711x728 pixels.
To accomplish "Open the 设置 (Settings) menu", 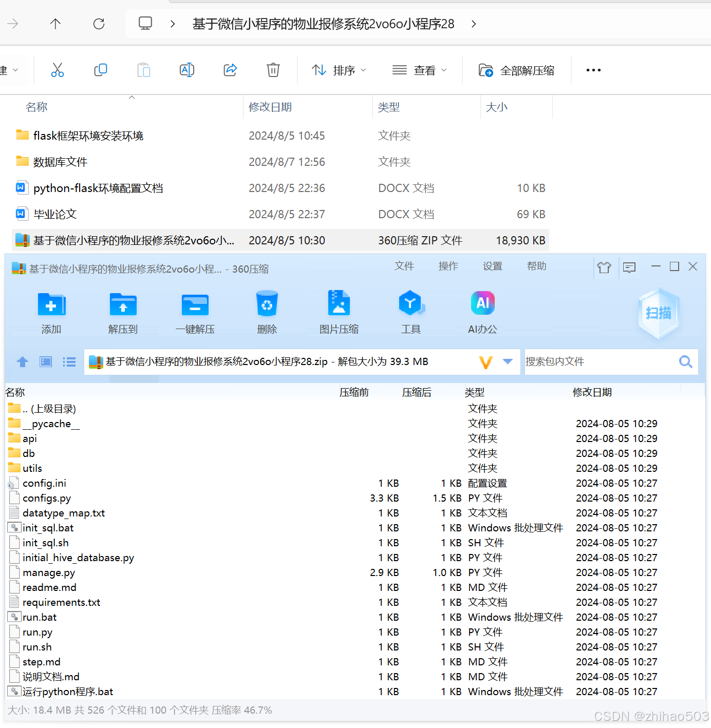I will [x=492, y=266].
